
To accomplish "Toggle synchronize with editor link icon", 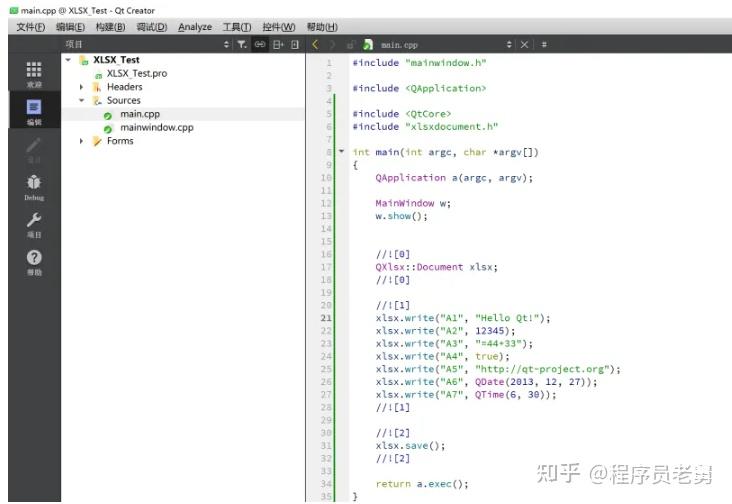I will 260,44.
